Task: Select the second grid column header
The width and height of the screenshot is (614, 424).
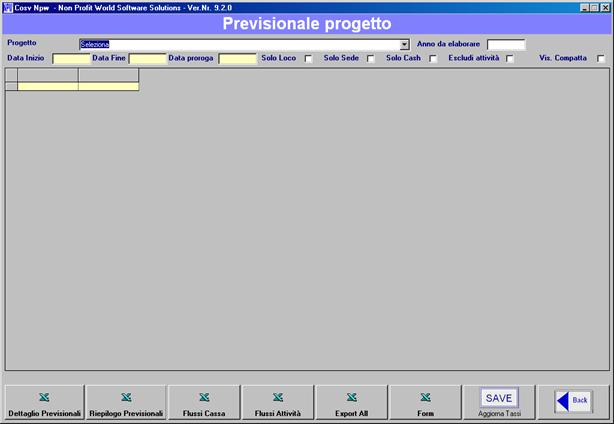Action: [x=108, y=75]
